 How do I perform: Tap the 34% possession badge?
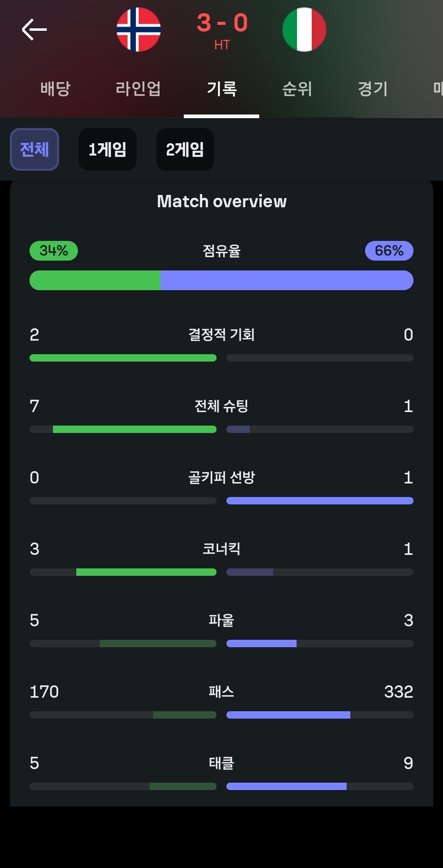click(54, 251)
